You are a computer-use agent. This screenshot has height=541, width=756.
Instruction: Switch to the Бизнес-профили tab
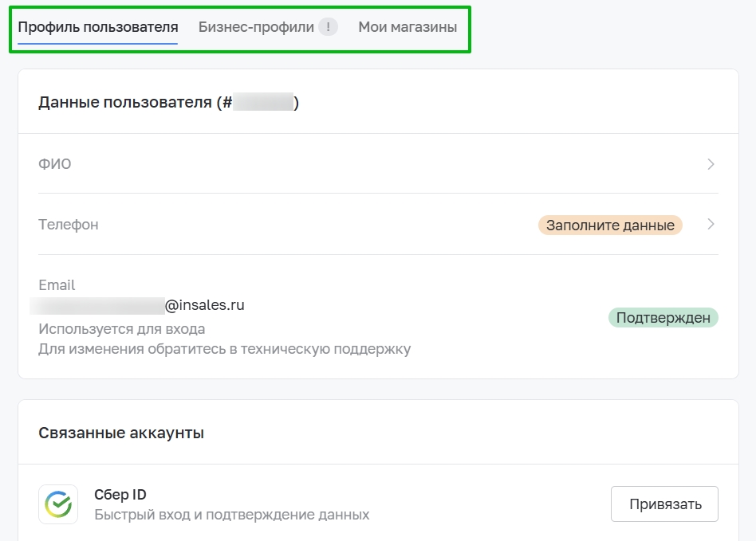256,27
